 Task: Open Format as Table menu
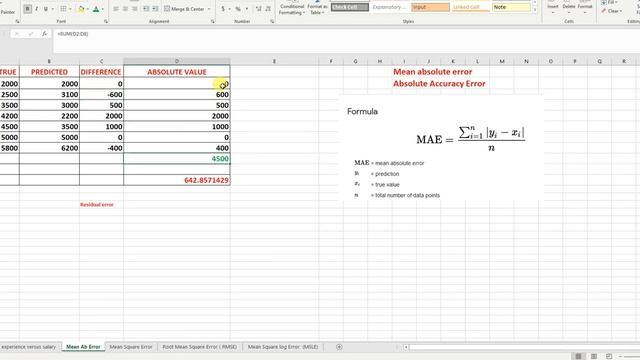point(317,8)
